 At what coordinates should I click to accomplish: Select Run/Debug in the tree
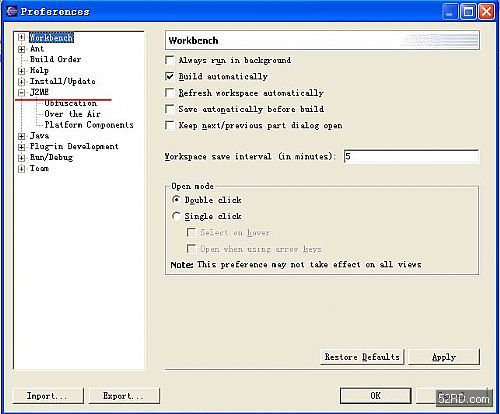[51, 157]
